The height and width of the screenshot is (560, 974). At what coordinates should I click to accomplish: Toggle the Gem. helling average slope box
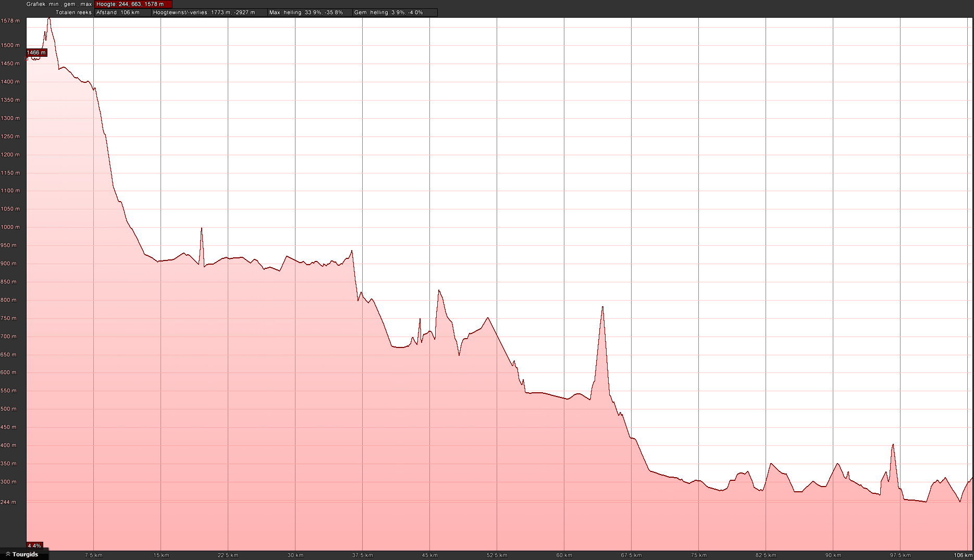point(394,13)
